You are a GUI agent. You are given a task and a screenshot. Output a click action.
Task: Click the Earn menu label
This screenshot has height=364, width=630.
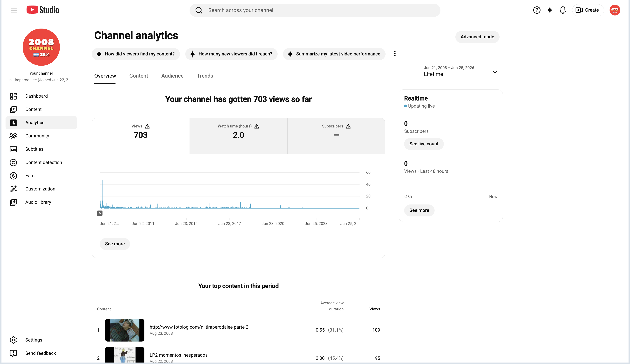tap(30, 176)
